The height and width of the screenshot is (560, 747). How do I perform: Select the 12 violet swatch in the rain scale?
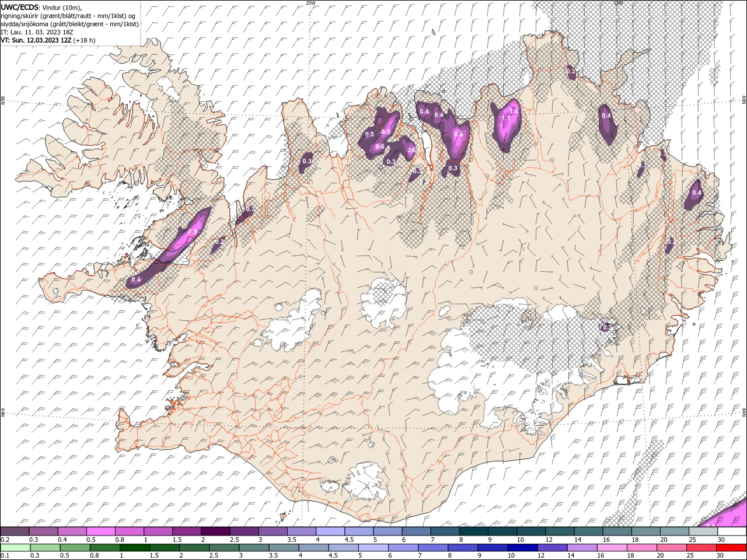click(x=553, y=548)
